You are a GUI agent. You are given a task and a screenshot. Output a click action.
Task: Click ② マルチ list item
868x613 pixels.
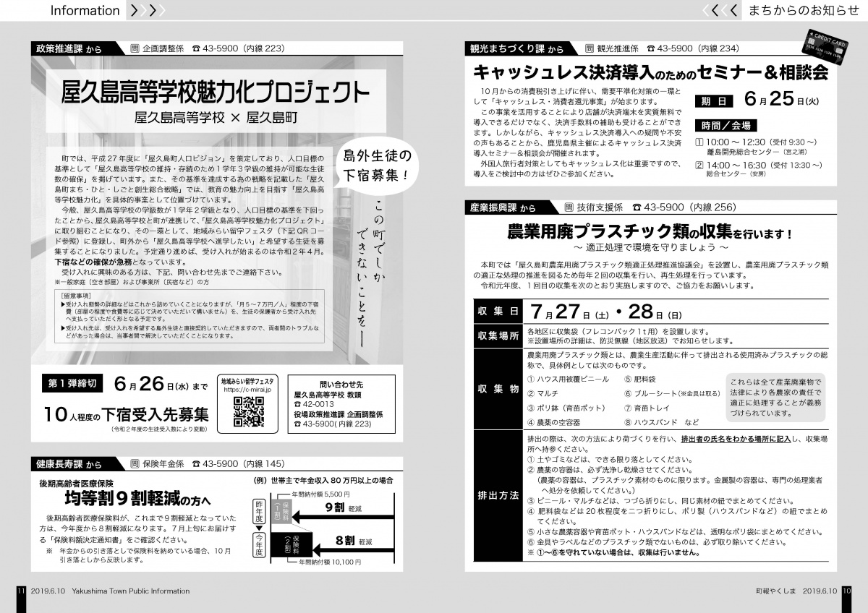click(542, 393)
